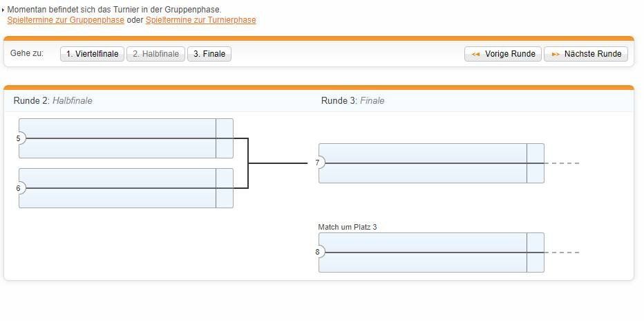Click score cell of match 5

coord(225,138)
